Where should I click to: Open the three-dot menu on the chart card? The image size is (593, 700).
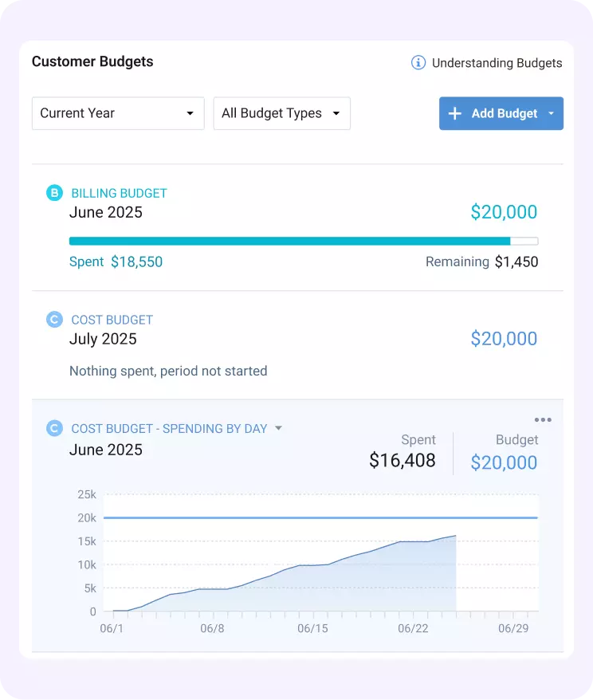click(x=543, y=419)
